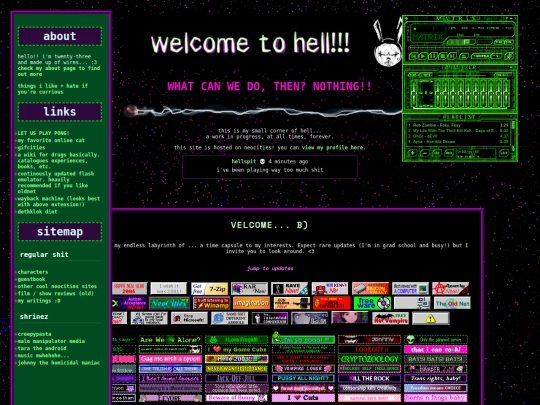This screenshot has width=540, height=405.
Task: Click the Stop Microsoft badge
Action: click(189, 318)
